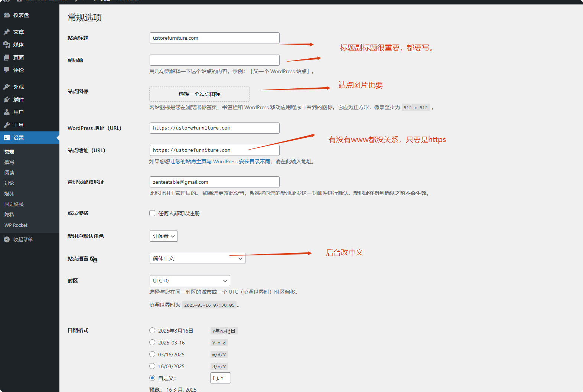Tick the 任何人都可以注册 checkbox
This screenshot has height=392, width=583.
[152, 213]
